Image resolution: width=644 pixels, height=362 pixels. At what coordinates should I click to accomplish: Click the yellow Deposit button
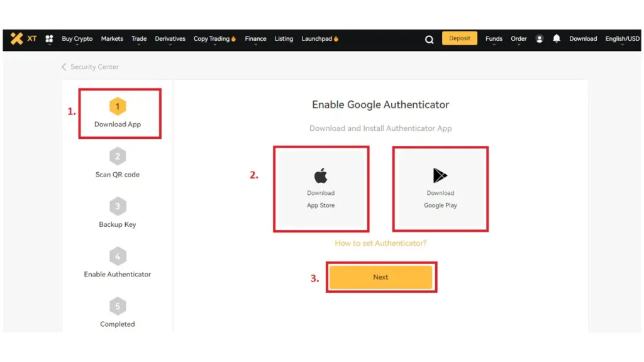[x=460, y=38]
